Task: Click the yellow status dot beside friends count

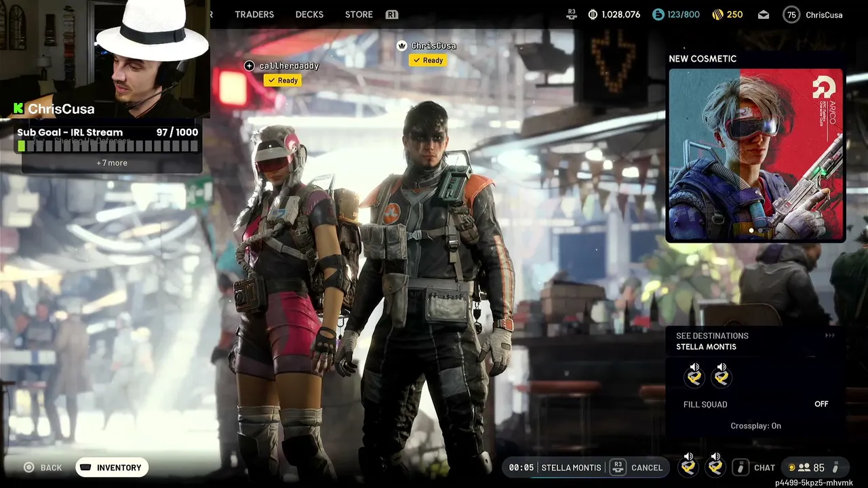Action: click(x=791, y=468)
